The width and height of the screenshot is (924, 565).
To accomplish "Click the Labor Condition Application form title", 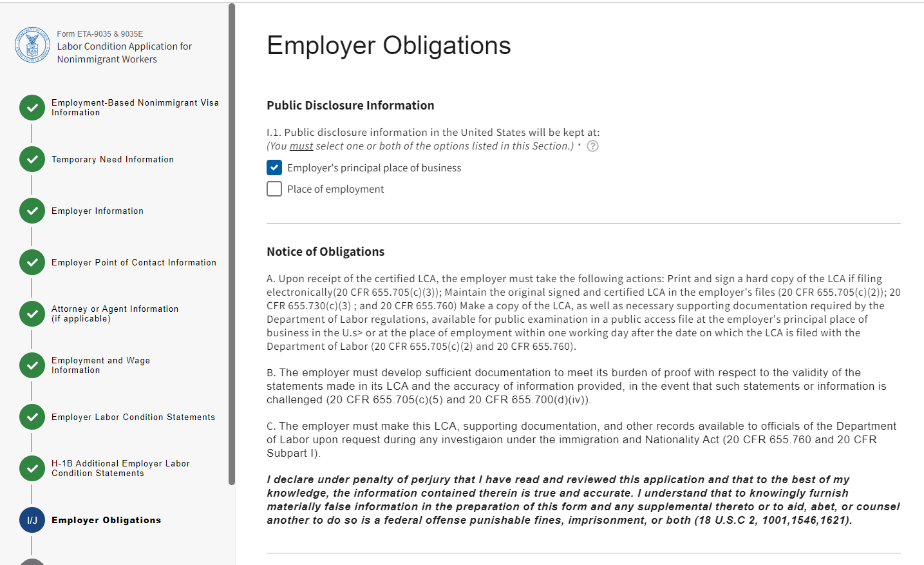I will click(x=124, y=53).
